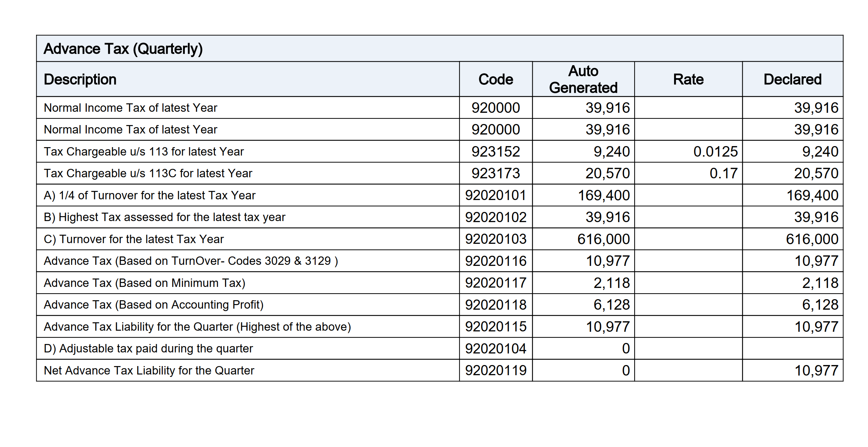The width and height of the screenshot is (868, 447).
Task: Select the Tax Chargeable u/s 113C row description
Action: (148, 173)
